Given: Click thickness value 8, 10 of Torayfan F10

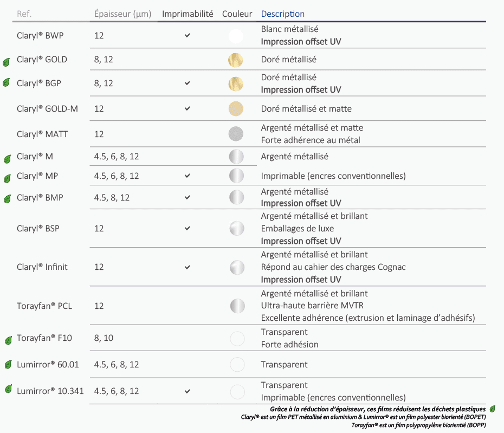Looking at the screenshot, I should (x=104, y=338).
